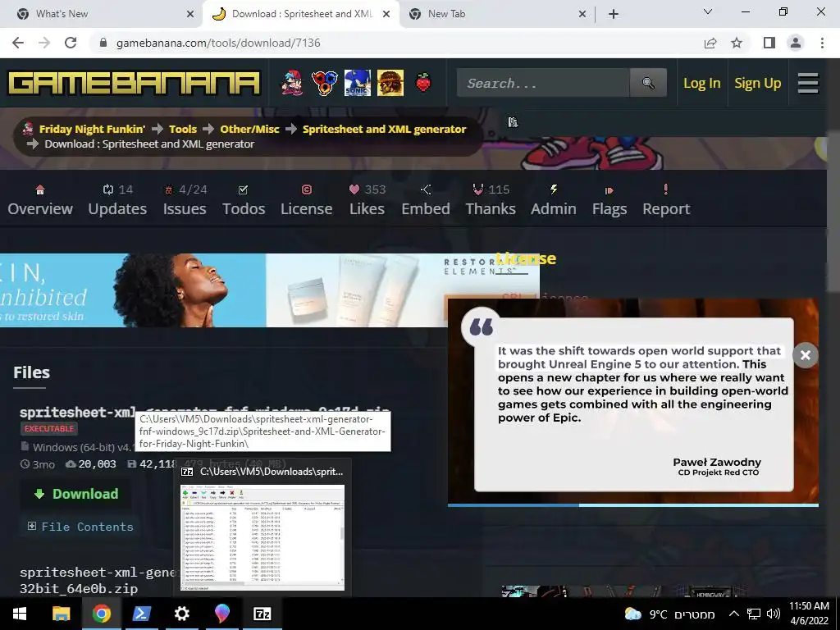Click the Sign Up link
This screenshot has height=630, width=840.
[757, 83]
